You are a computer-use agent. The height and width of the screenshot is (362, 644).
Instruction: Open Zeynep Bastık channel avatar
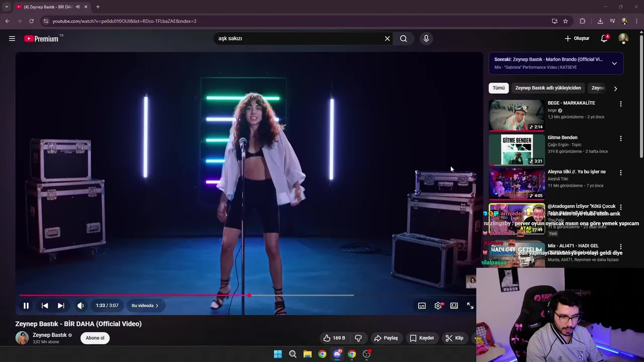(22, 338)
